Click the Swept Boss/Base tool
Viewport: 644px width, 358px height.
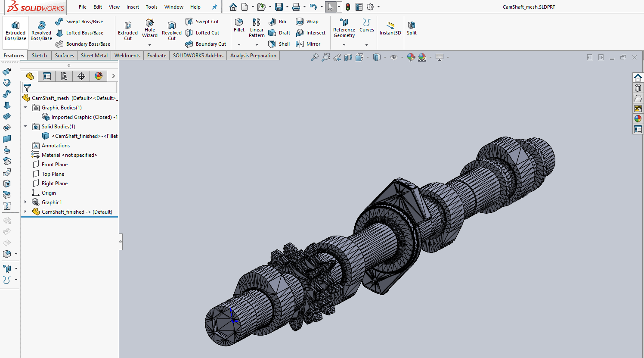coord(79,22)
